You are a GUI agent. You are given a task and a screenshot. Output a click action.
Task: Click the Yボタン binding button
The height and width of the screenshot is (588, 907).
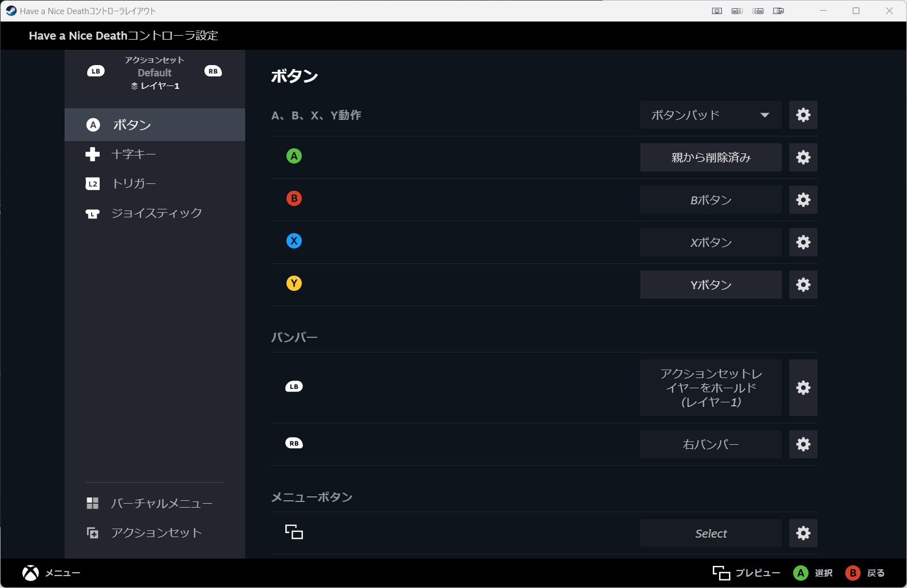click(x=711, y=285)
